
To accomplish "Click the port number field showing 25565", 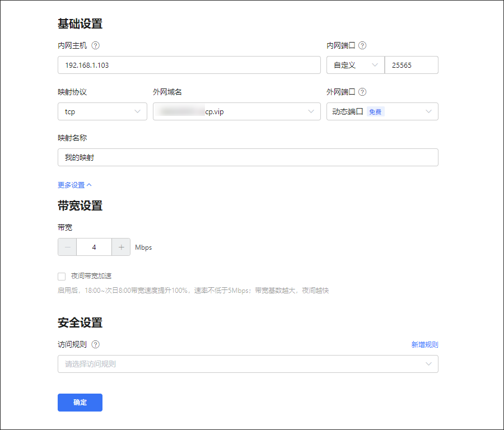I will point(411,65).
